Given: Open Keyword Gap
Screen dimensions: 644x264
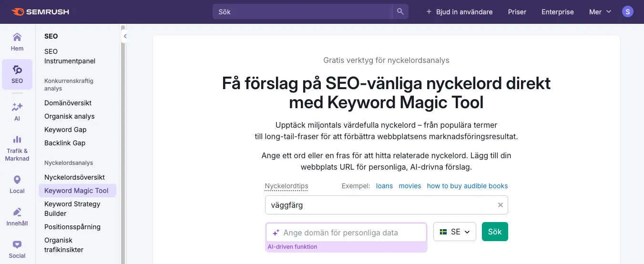Looking at the screenshot, I should coord(65,130).
